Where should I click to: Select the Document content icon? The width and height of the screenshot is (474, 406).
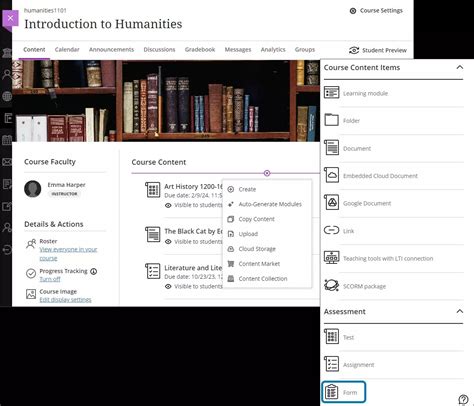(331, 148)
